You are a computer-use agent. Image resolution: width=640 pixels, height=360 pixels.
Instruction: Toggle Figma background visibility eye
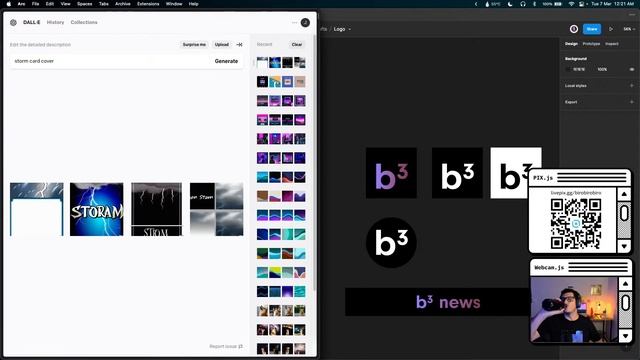(x=631, y=69)
